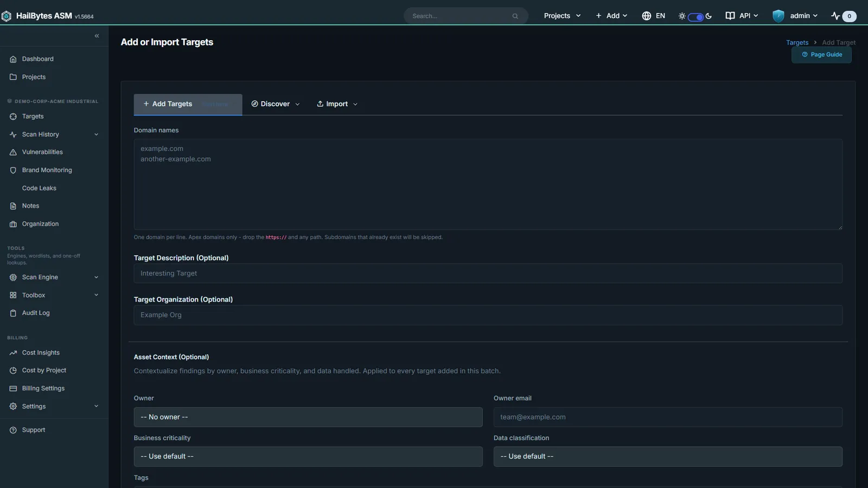Open Brand Monitoring in the sidebar
The image size is (868, 488).
[47, 170]
